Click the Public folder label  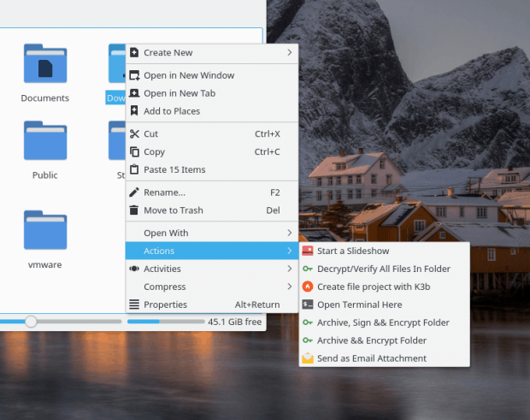coord(45,175)
